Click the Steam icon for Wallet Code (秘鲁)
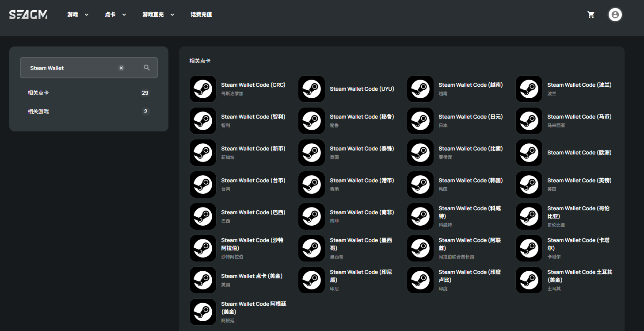The image size is (644, 331). tap(312, 121)
